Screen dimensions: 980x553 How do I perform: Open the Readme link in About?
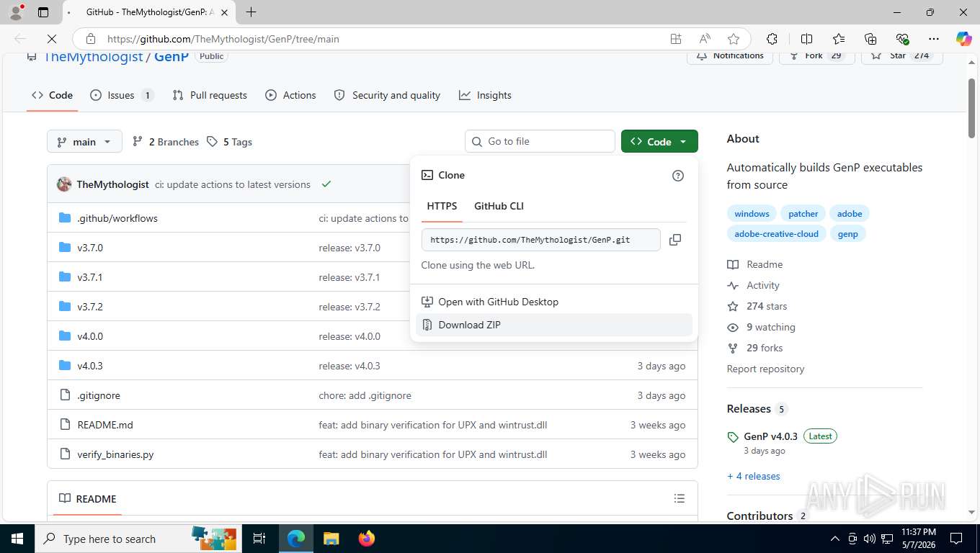(754, 264)
